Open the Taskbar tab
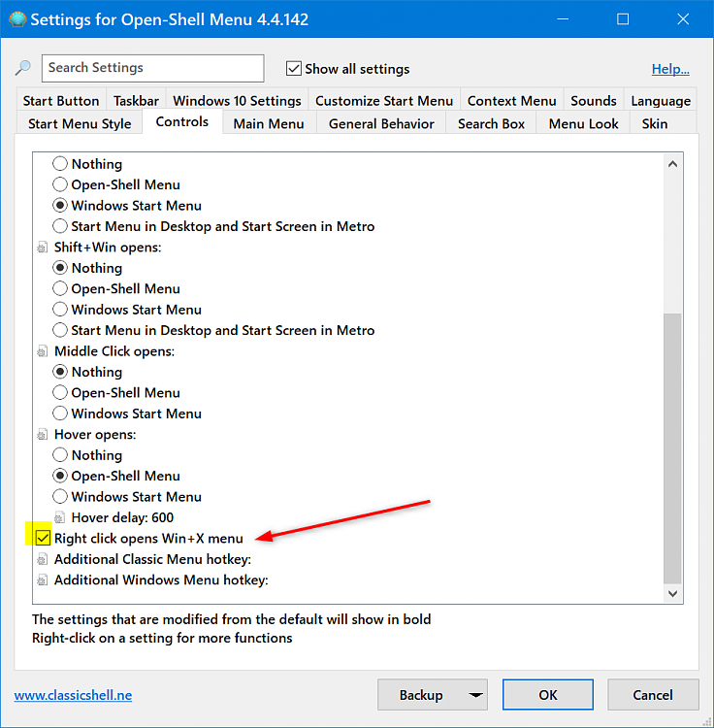Image resolution: width=714 pixels, height=728 pixels. (136, 101)
